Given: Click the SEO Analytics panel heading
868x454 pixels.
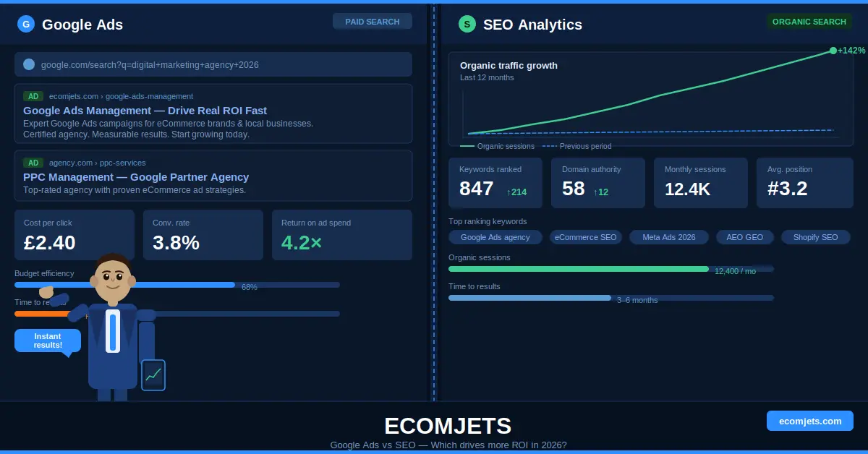Looking at the screenshot, I should pos(532,24).
